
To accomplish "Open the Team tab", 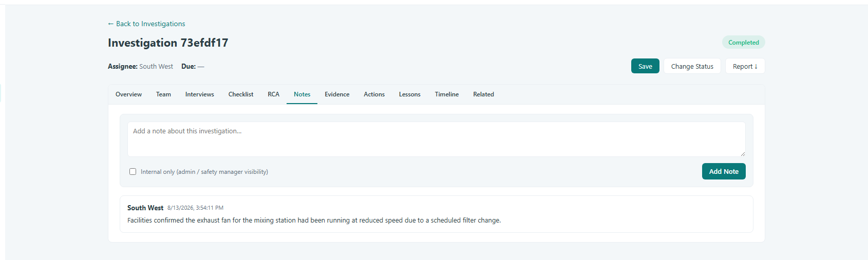I will click(x=163, y=94).
